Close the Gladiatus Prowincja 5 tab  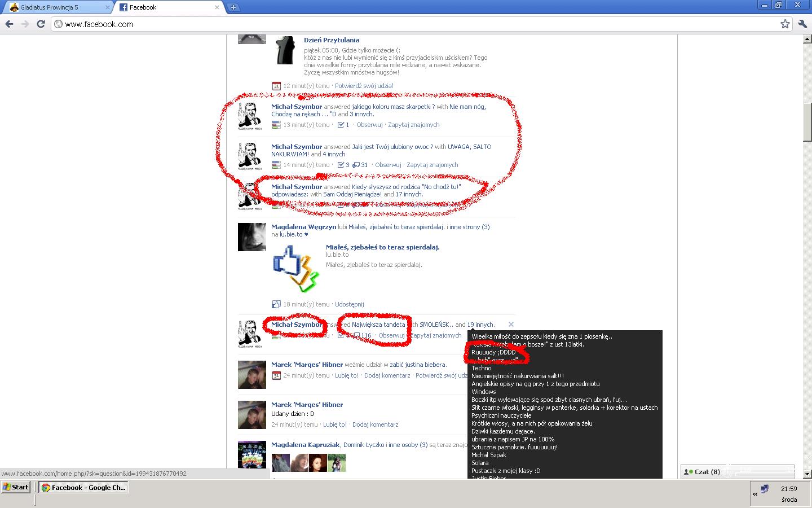point(108,7)
